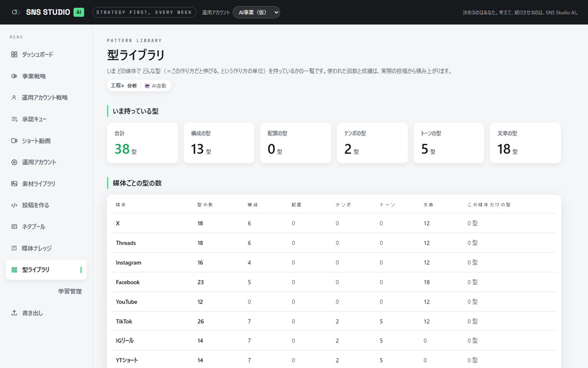Navigate to 媒体ナレッジ
Screen dimensions: 588x368
(x=47, y=248)
